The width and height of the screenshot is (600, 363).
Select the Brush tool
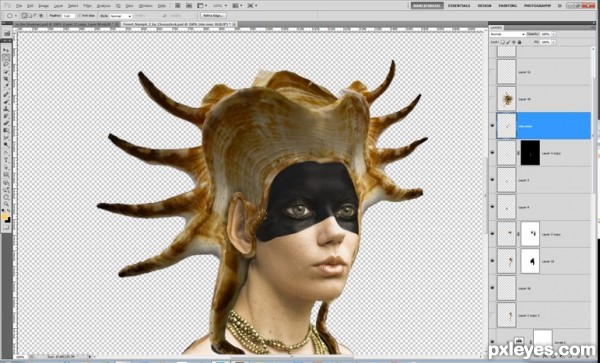(x=7, y=101)
